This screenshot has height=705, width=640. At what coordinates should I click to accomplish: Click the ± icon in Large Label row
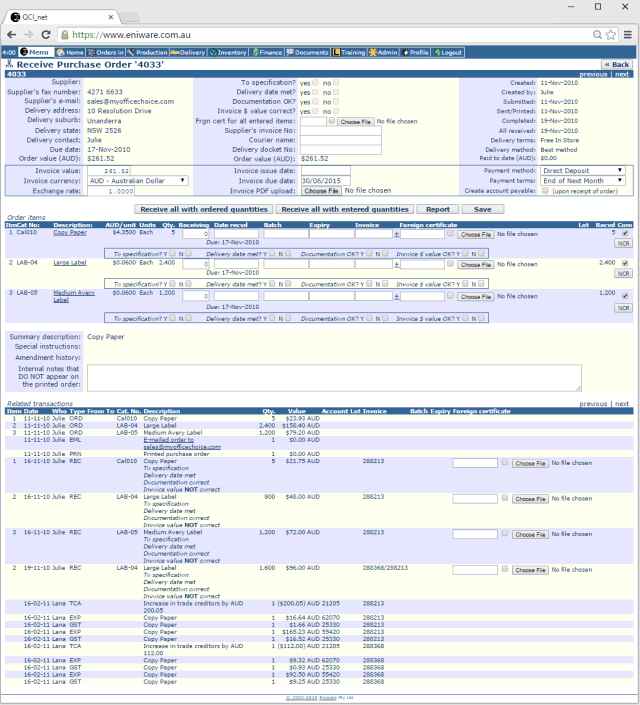[x=396, y=264]
